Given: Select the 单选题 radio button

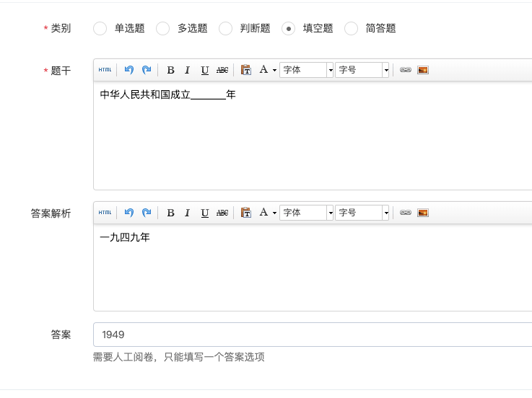Looking at the screenshot, I should [100, 28].
